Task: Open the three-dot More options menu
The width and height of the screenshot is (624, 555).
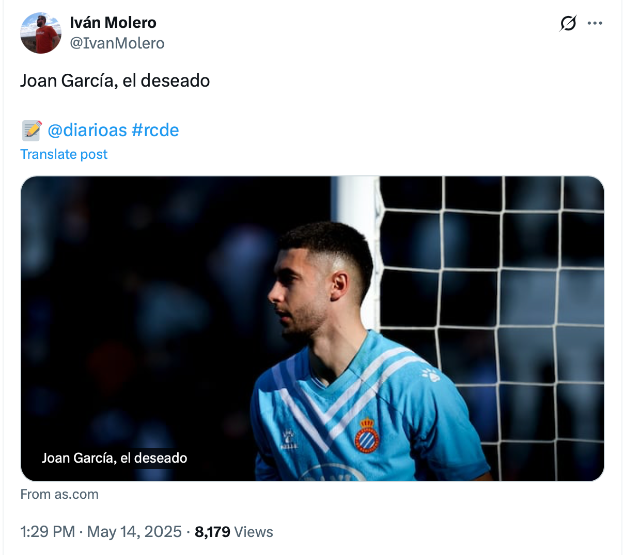Action: (x=595, y=23)
